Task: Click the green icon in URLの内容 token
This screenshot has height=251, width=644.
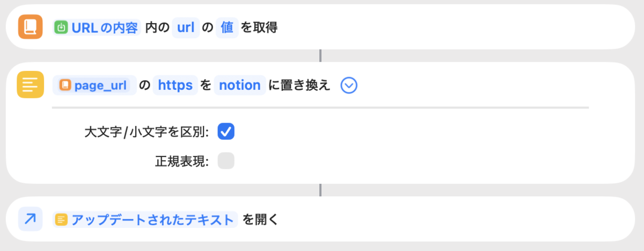Action: tap(61, 27)
